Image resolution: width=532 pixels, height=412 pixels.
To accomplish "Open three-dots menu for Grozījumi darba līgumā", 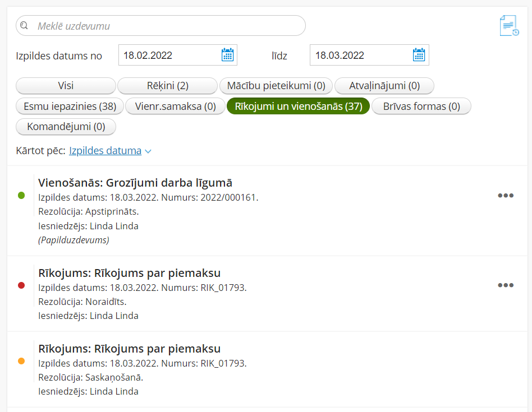I will point(506,196).
